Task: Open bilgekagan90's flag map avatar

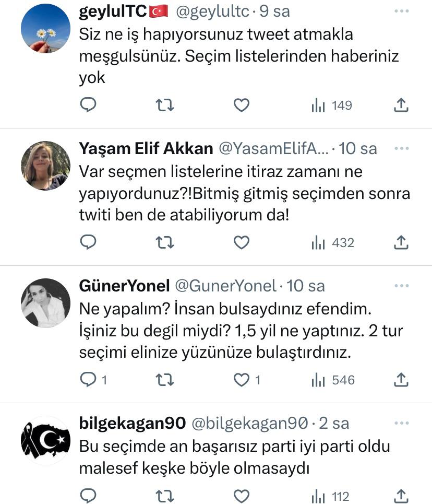Action: click(x=45, y=440)
